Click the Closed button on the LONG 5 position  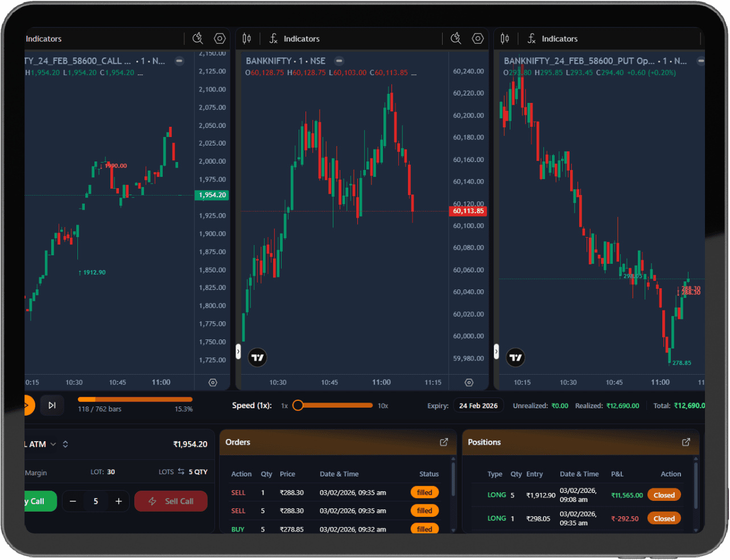click(x=664, y=495)
